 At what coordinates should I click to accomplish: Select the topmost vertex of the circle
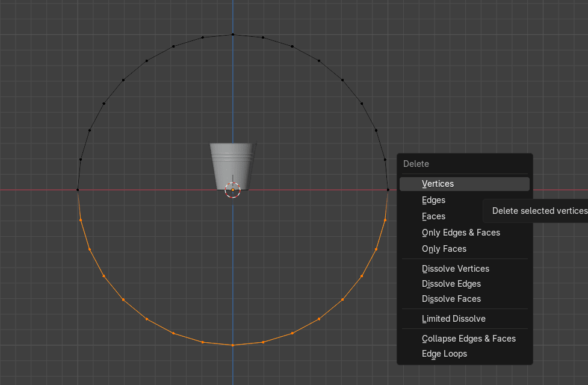click(x=233, y=34)
